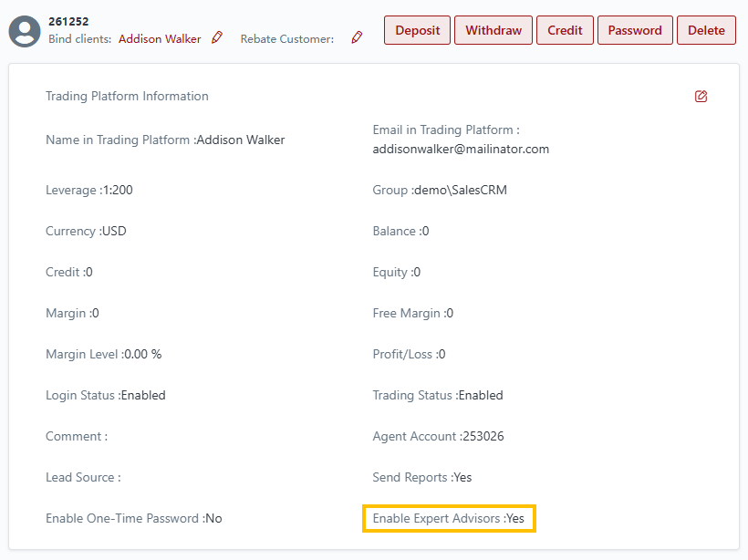The height and width of the screenshot is (560, 748).
Task: Open the Credit action
Action: point(565,30)
